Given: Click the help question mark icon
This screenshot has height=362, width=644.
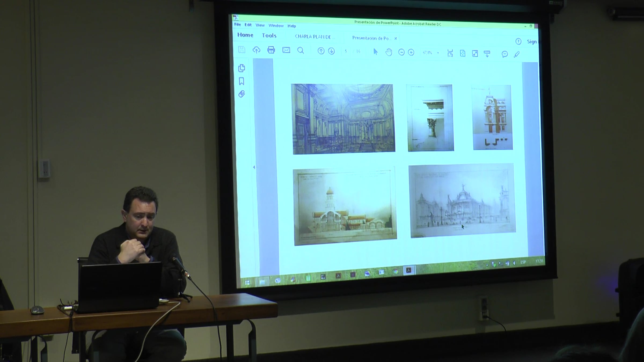Looking at the screenshot, I should point(518,41).
